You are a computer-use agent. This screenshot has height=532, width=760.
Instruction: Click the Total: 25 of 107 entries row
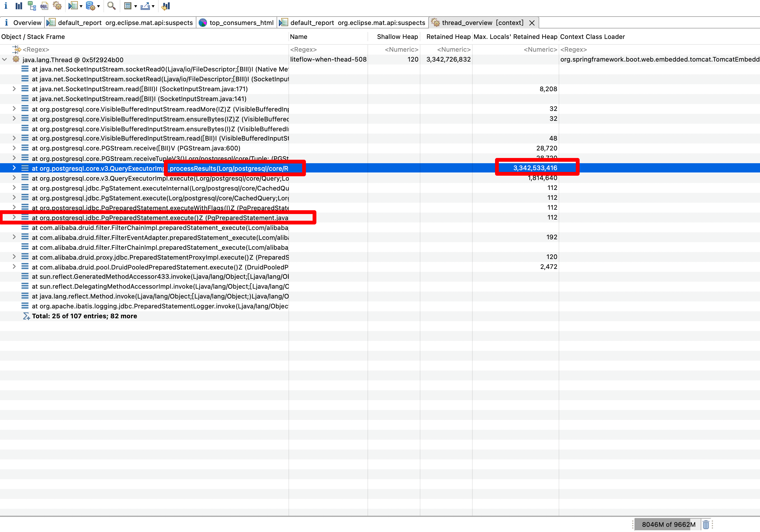coord(85,316)
